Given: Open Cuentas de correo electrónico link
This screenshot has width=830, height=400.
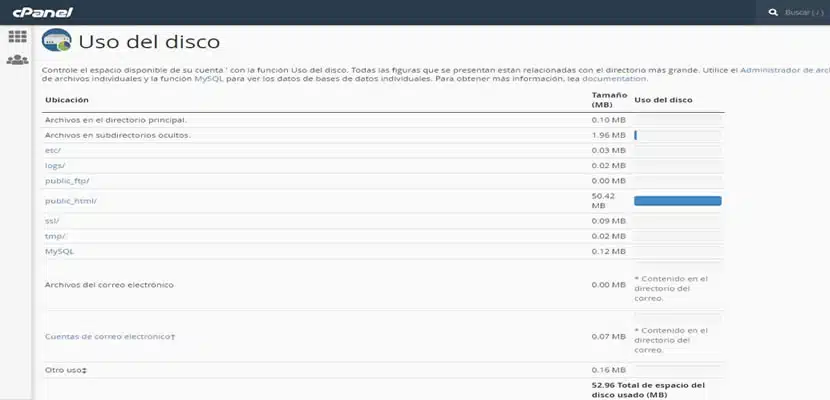Looking at the screenshot, I should (110, 337).
